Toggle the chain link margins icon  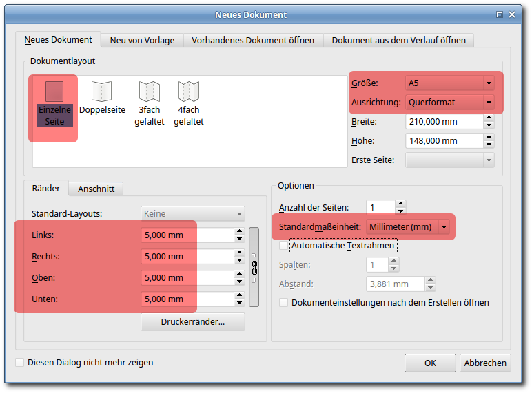coord(254,266)
